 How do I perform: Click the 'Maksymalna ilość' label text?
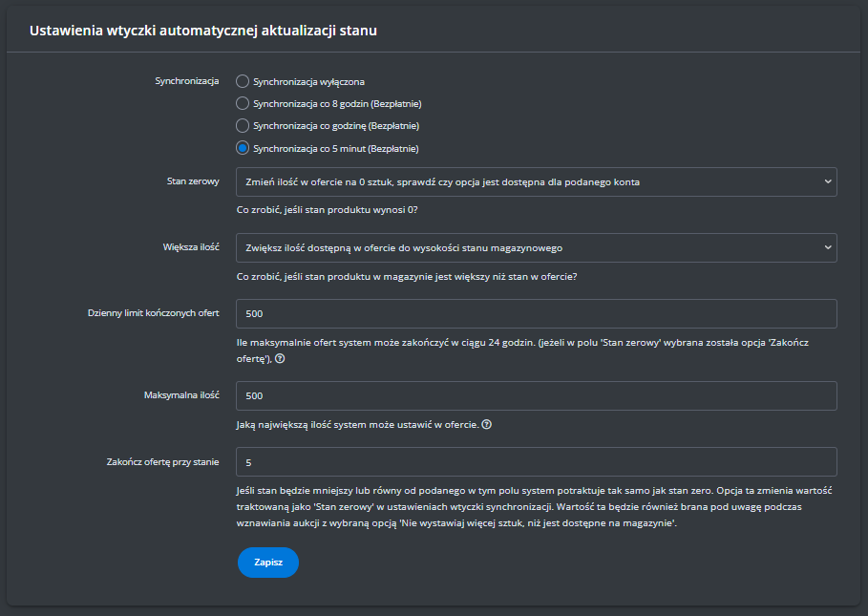181,394
